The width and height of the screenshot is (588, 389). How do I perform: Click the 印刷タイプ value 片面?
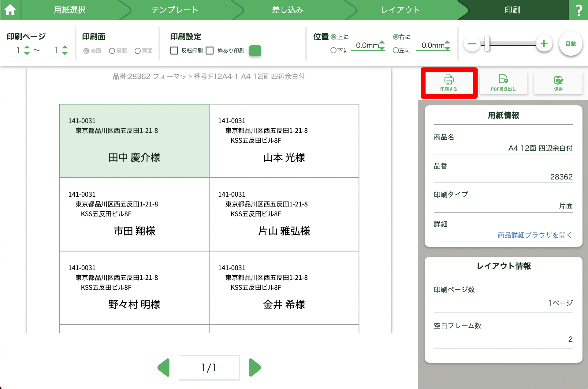tap(566, 206)
